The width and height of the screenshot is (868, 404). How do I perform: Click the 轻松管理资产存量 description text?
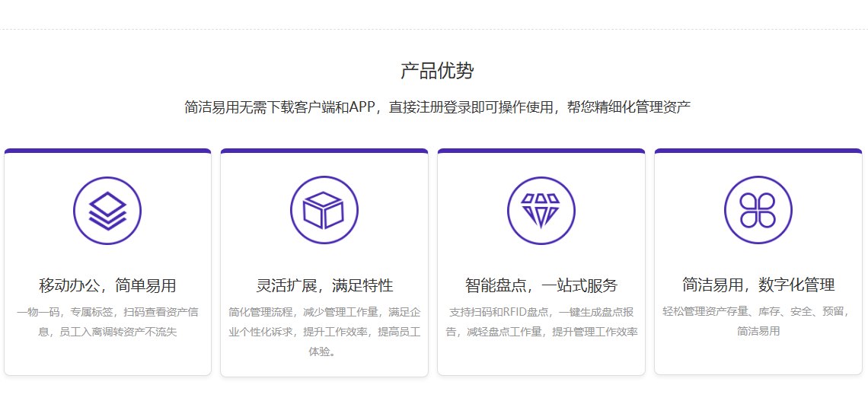tap(758, 321)
